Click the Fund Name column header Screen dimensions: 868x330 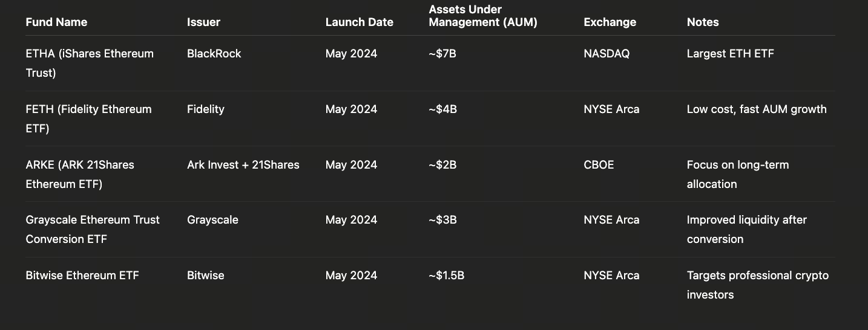point(56,22)
